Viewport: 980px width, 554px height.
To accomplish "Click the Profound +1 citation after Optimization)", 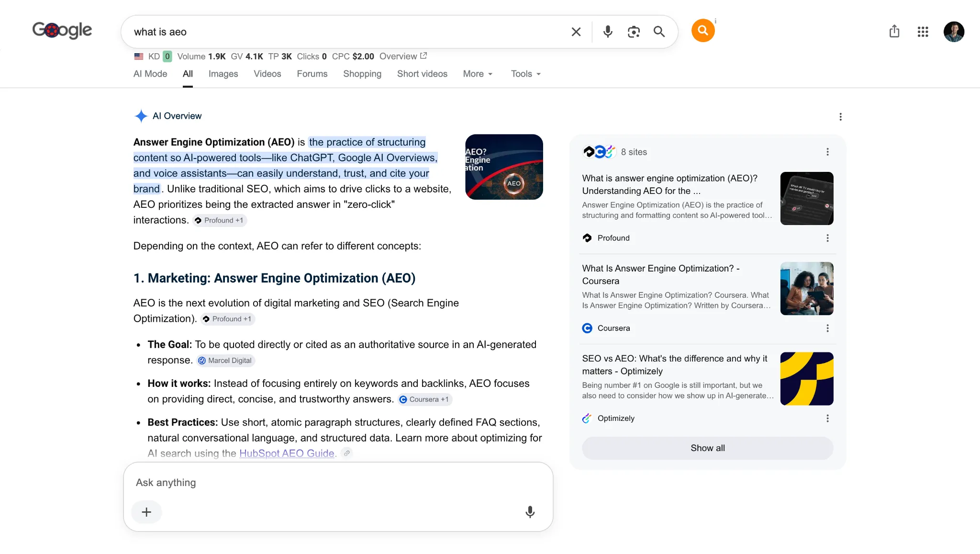I will pyautogui.click(x=228, y=319).
